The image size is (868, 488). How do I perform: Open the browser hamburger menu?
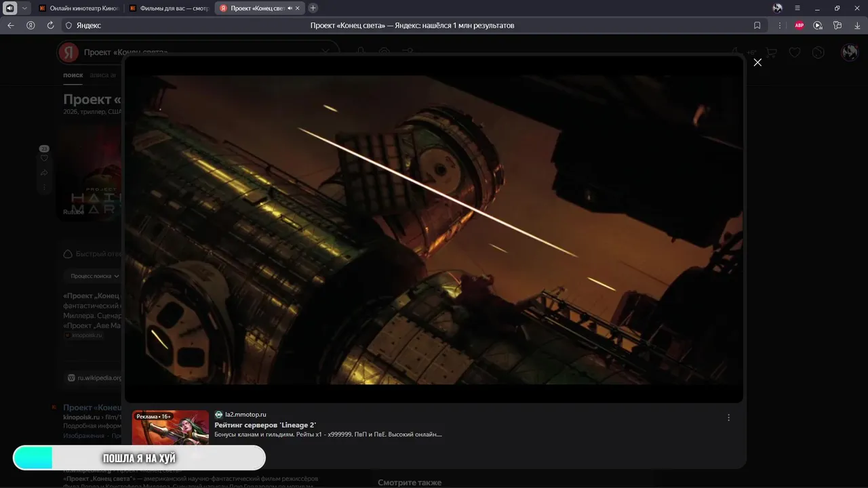coord(797,8)
